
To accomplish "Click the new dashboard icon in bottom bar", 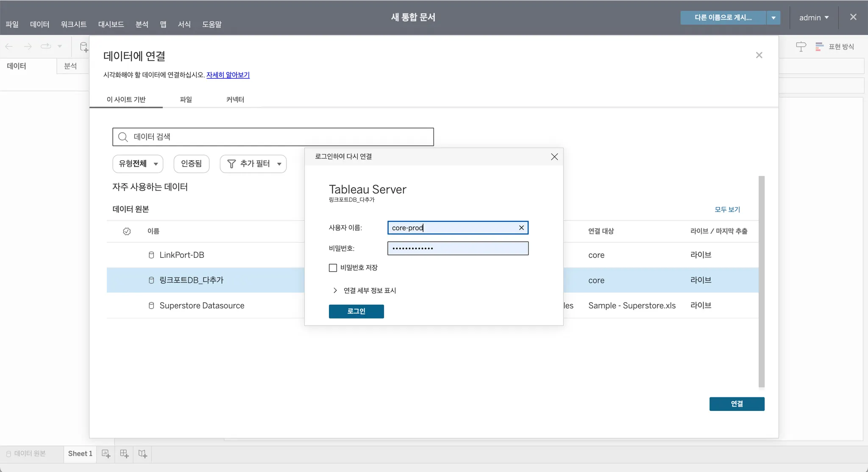I will point(124,454).
